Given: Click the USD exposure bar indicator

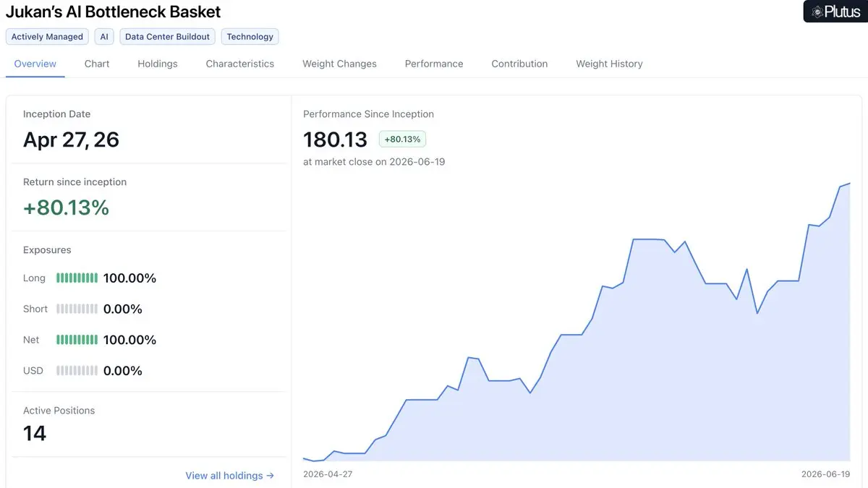Looking at the screenshot, I should [x=77, y=371].
